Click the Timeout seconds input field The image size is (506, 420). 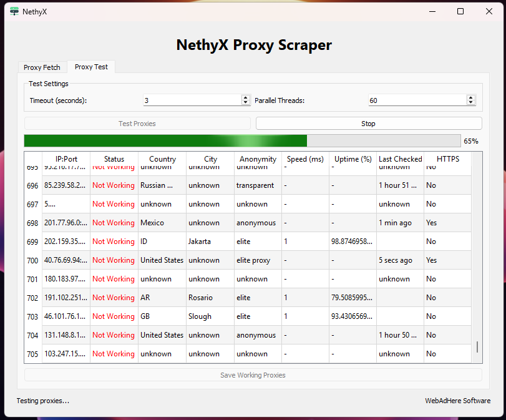pyautogui.click(x=192, y=100)
